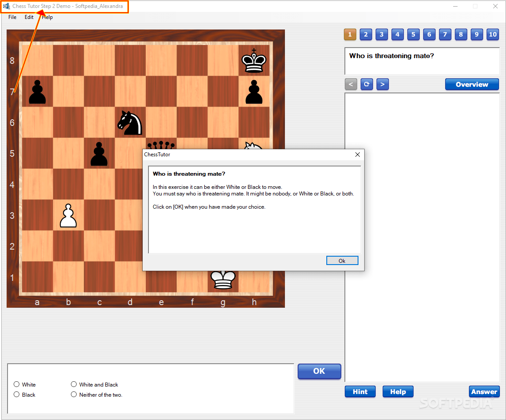Open the Edit menu
Screen dimensions: 506x420
[x=29, y=17]
